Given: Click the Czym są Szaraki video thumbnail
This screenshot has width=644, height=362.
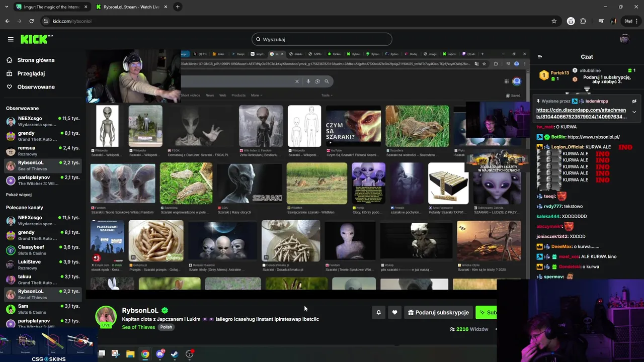Looking at the screenshot, I should click(x=353, y=126).
